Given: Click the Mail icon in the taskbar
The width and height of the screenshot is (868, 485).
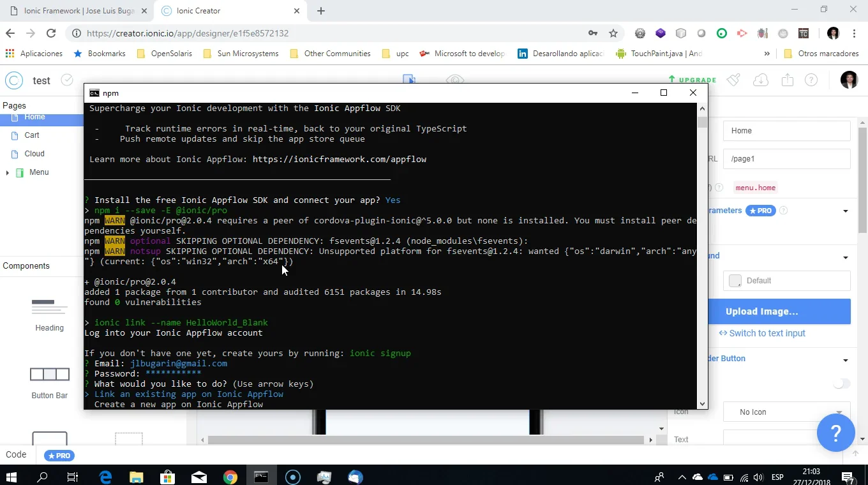Looking at the screenshot, I should click(198, 477).
